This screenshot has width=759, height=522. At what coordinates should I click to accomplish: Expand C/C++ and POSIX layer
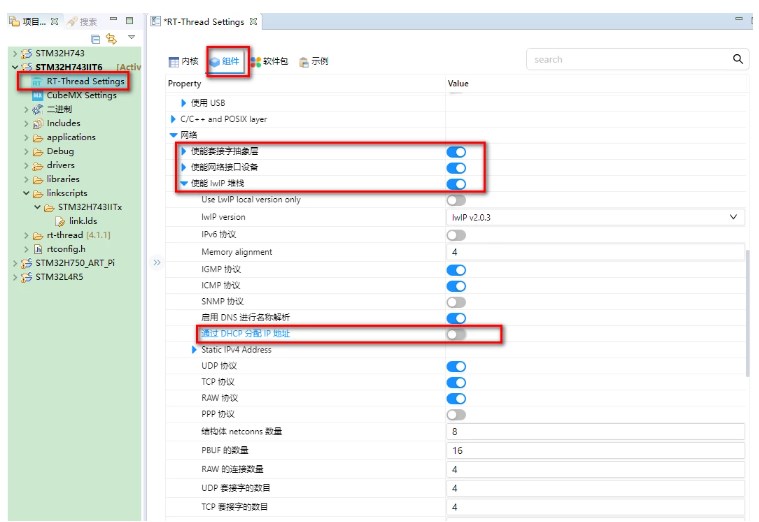[x=173, y=119]
